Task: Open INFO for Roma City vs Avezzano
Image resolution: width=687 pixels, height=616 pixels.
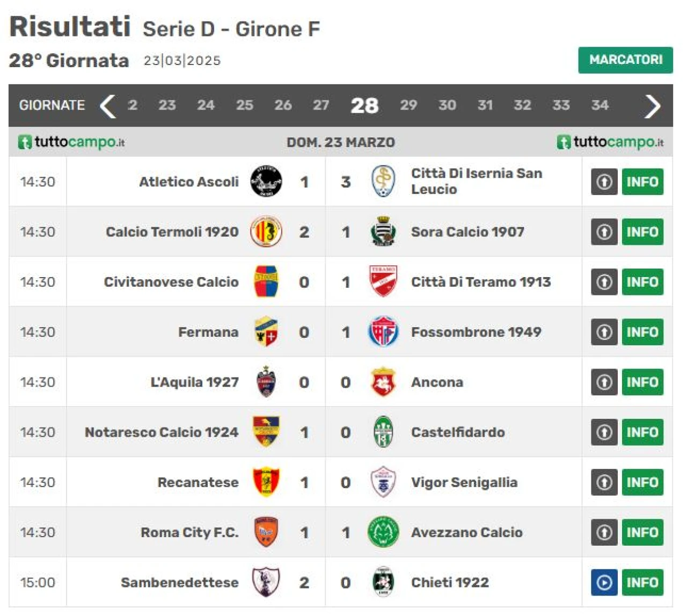Action: pos(642,532)
